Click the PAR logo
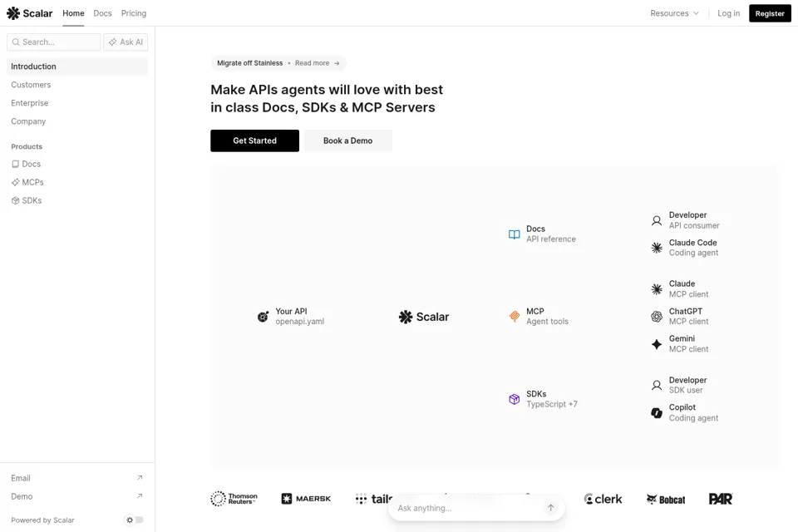Screen dimensions: 798x532 [x=720, y=499]
